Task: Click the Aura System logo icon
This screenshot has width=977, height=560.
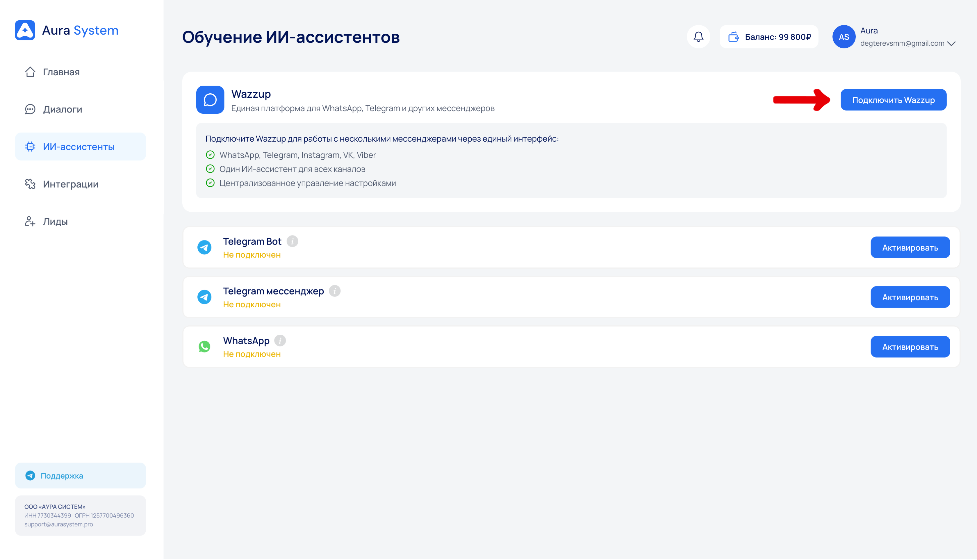Action: pyautogui.click(x=25, y=30)
